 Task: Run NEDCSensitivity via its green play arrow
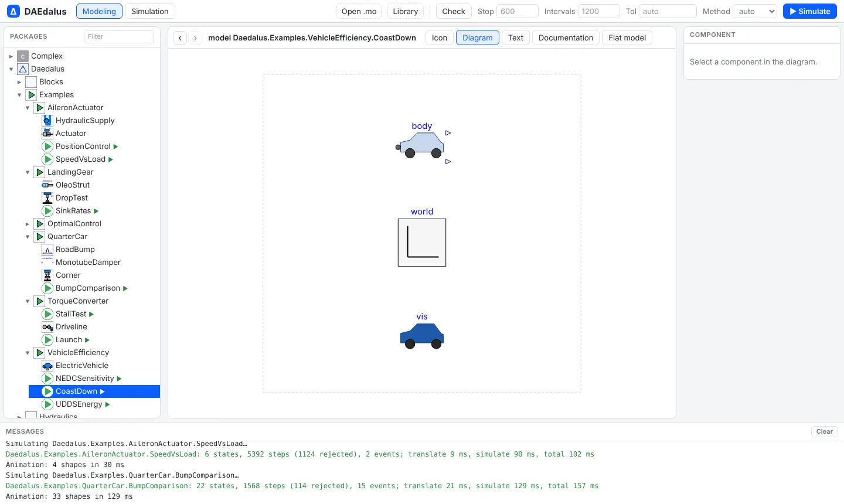tap(119, 379)
